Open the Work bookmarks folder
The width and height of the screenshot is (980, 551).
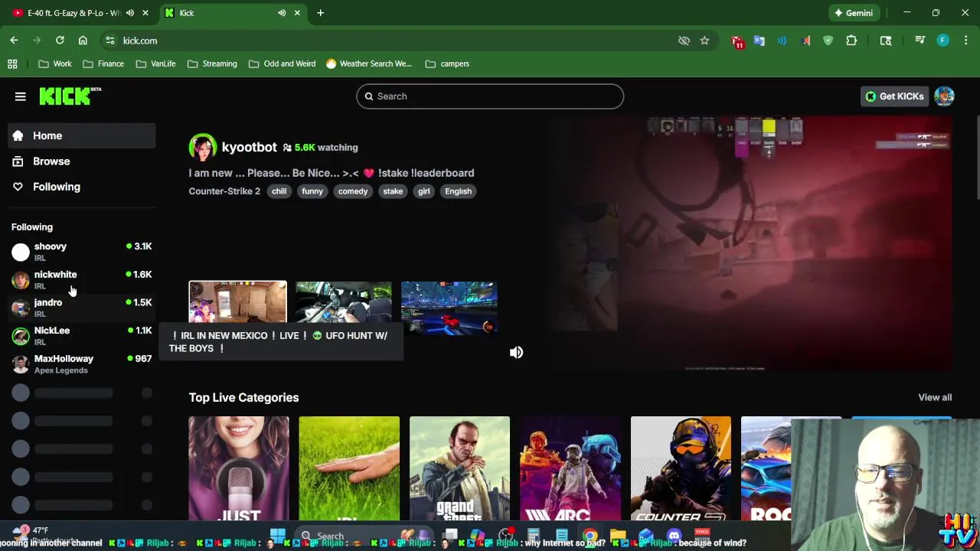54,64
